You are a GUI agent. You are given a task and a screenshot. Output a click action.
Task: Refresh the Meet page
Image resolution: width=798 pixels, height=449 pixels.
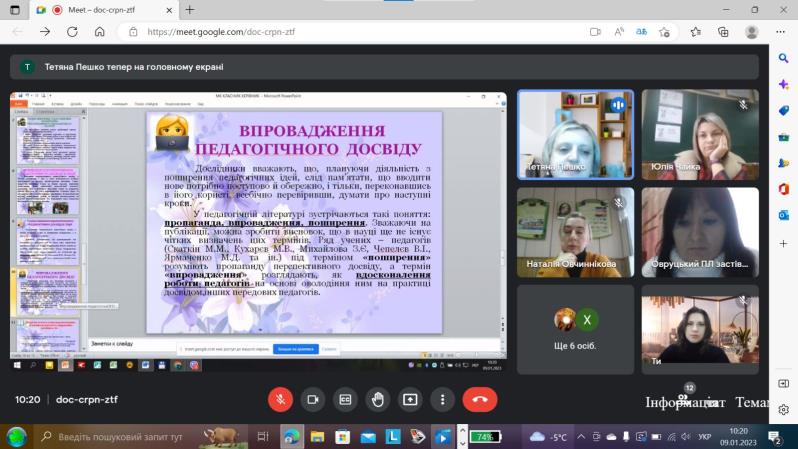[x=71, y=32]
